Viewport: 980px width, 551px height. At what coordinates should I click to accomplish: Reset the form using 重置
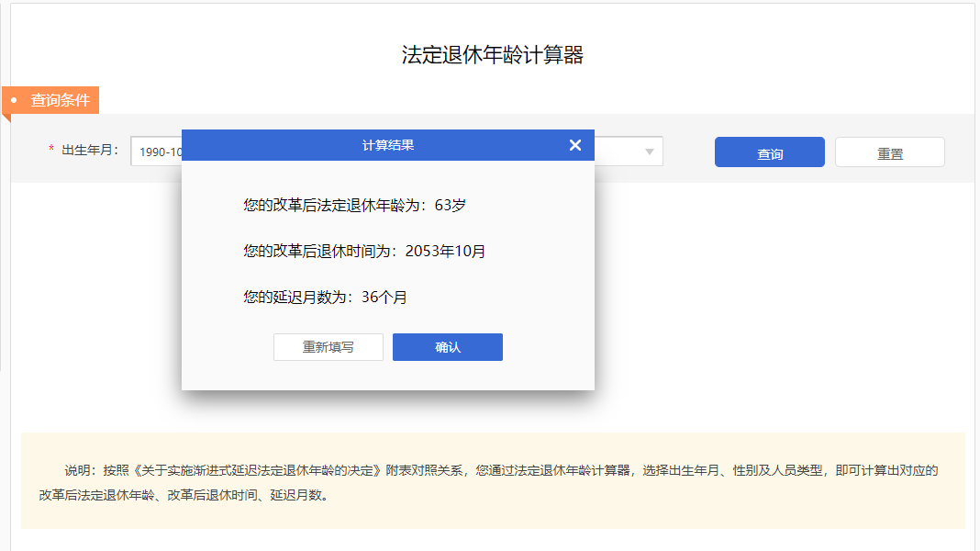click(x=888, y=152)
